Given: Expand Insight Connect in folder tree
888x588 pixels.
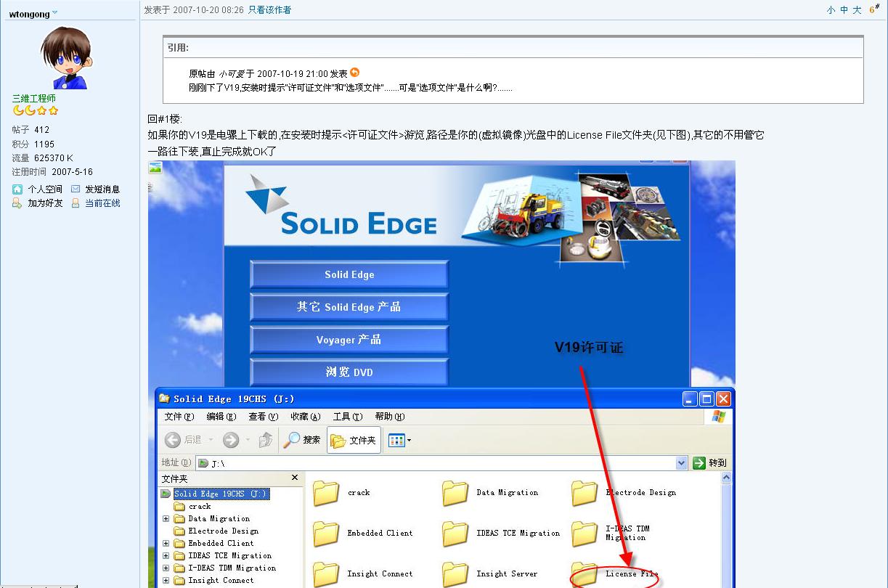Looking at the screenshot, I should (166, 581).
